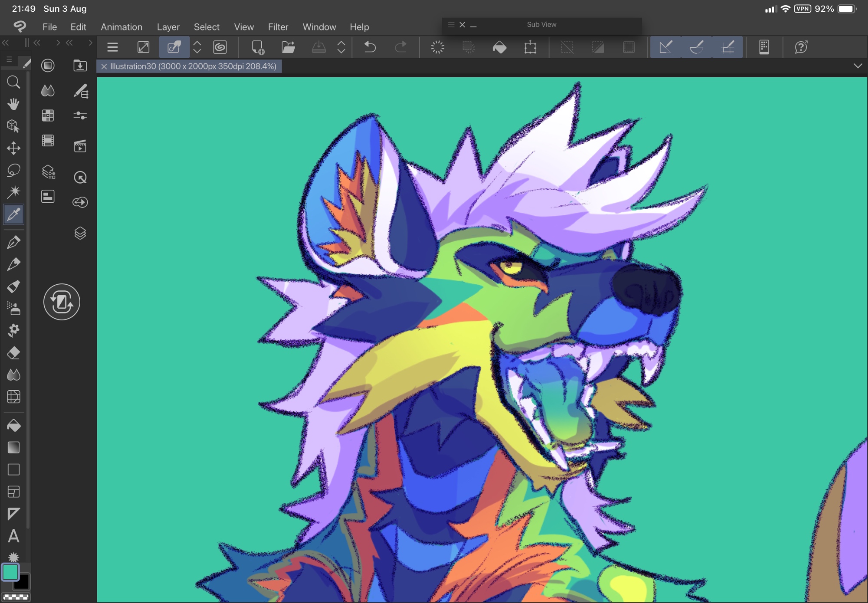
Task: Toggle Snap to Ruler
Action: click(x=665, y=47)
